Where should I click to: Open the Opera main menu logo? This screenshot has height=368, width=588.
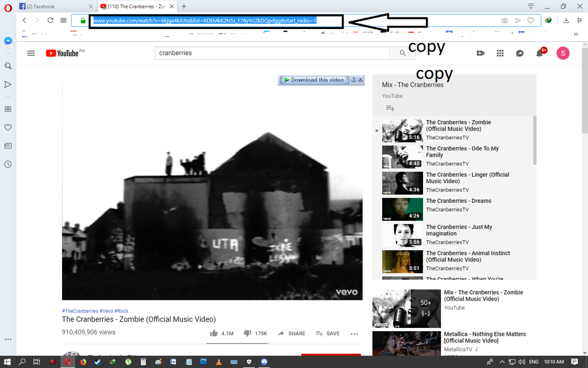[x=8, y=8]
